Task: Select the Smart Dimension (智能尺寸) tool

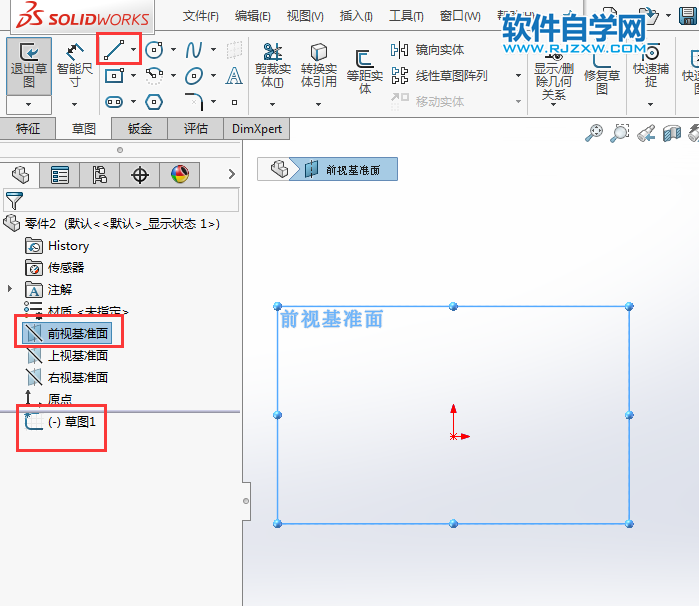Action: pos(74,66)
